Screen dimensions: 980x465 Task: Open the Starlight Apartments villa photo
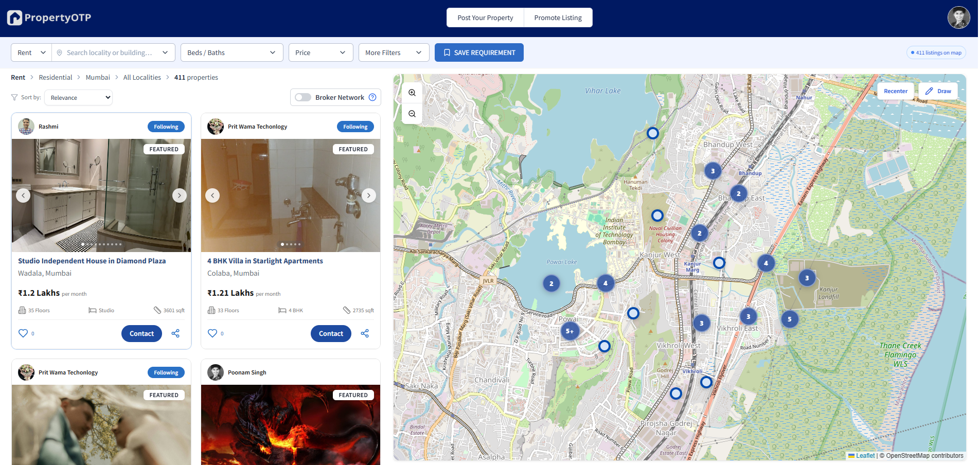[291, 195]
